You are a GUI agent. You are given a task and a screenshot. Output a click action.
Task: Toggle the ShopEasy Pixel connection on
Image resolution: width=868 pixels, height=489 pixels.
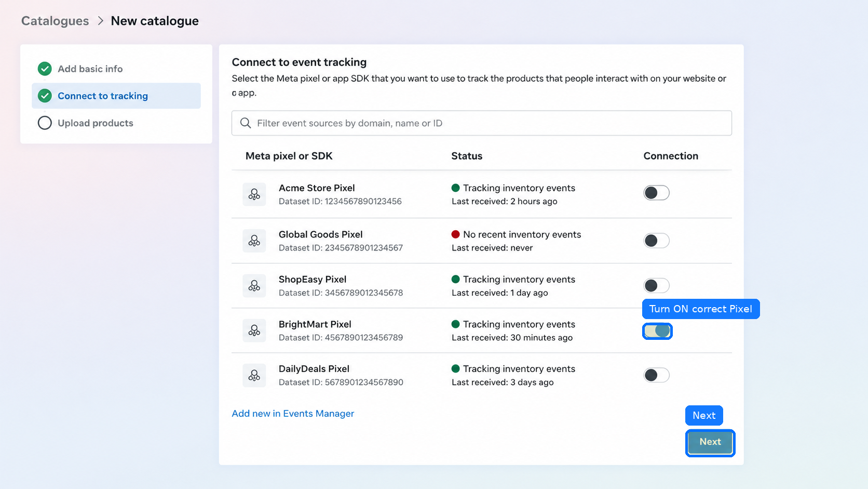[x=657, y=285]
